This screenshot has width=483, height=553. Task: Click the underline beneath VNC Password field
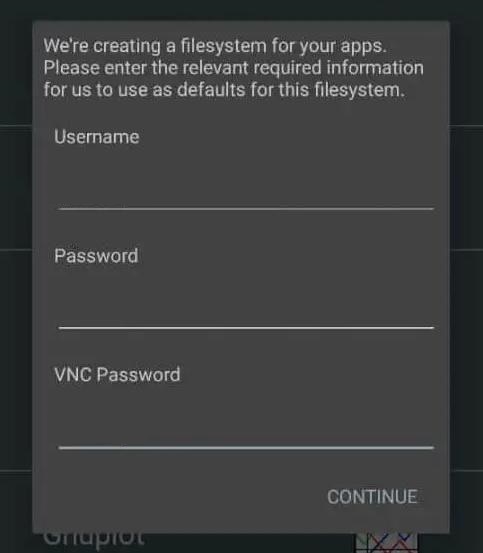click(246, 447)
